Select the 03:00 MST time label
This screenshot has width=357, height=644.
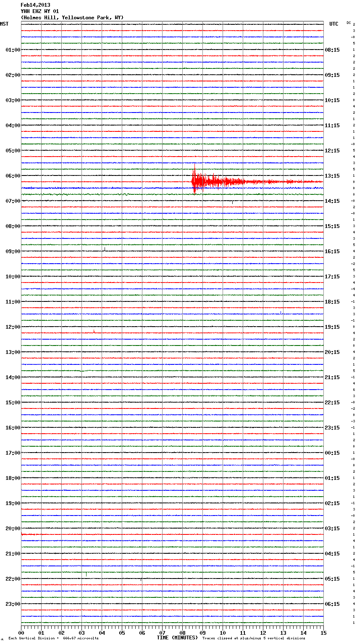[13, 100]
